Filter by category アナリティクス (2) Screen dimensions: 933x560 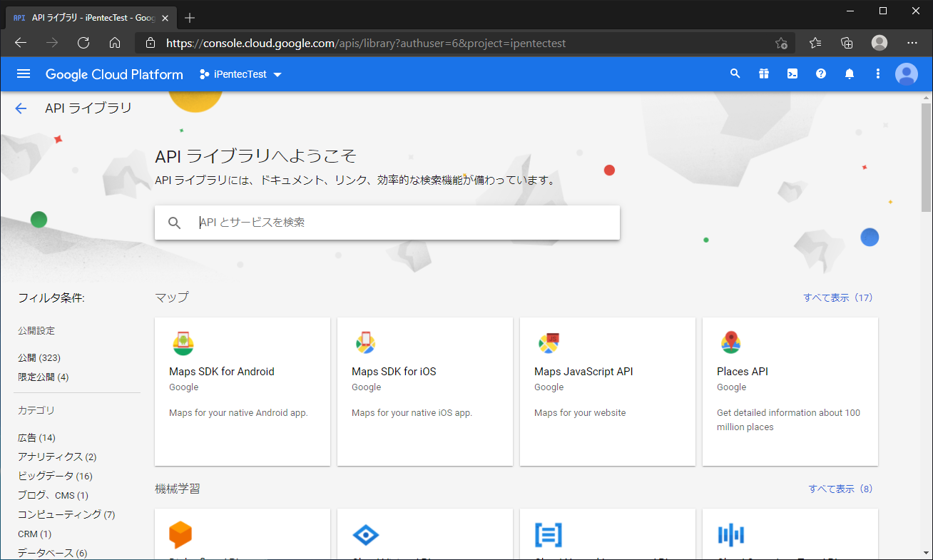point(57,457)
